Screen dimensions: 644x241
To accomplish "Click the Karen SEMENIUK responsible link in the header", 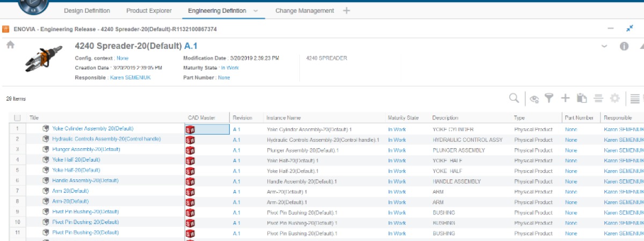I will click(131, 78).
